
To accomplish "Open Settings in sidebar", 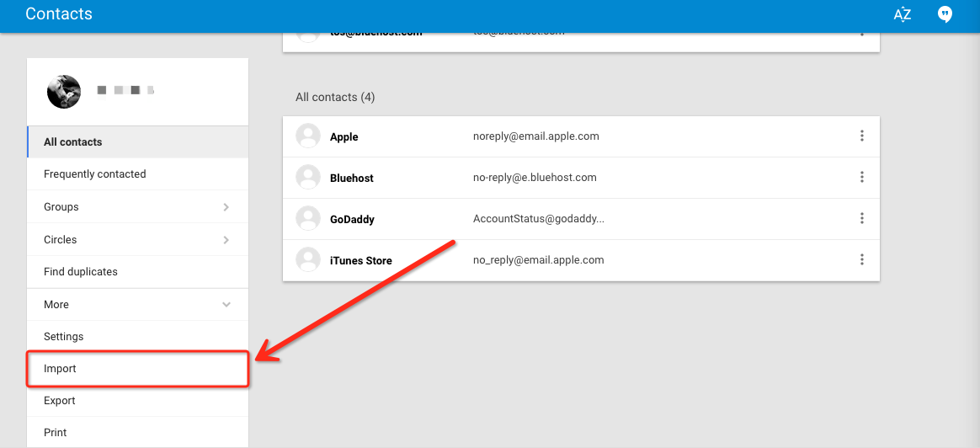I will coord(138,337).
